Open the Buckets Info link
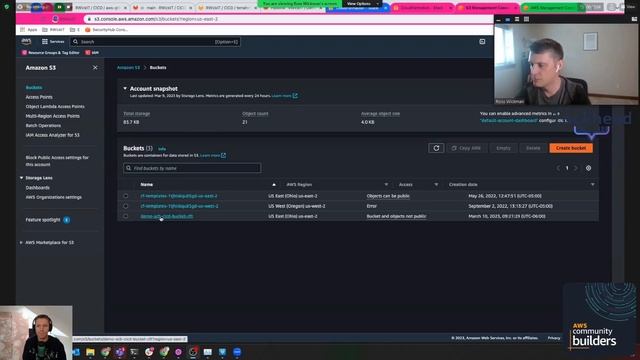640x360 pixels. [x=162, y=149]
